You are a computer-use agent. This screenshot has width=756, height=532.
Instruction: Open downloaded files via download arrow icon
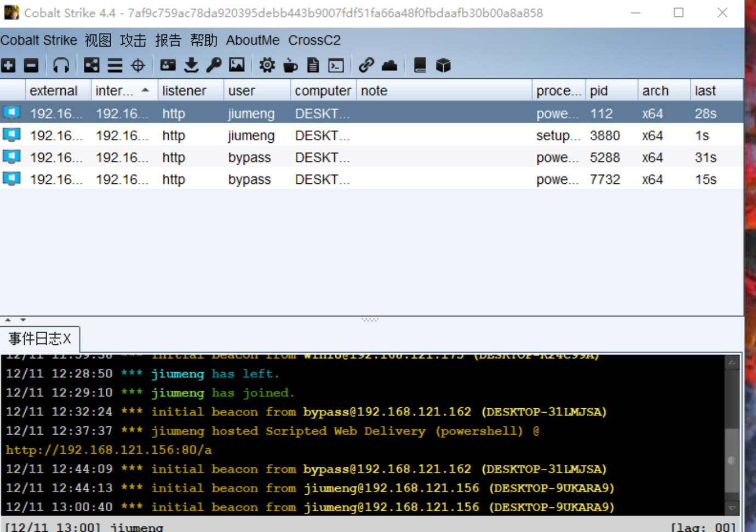191,66
